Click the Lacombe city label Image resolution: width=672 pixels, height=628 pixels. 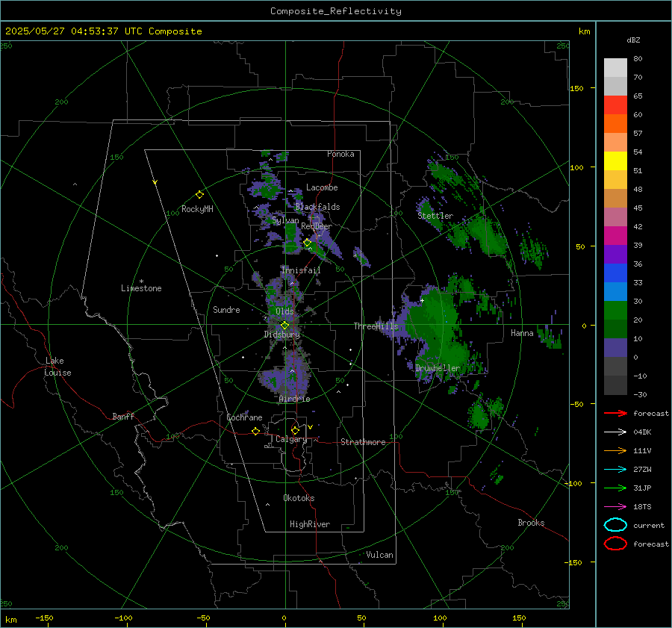(x=322, y=187)
